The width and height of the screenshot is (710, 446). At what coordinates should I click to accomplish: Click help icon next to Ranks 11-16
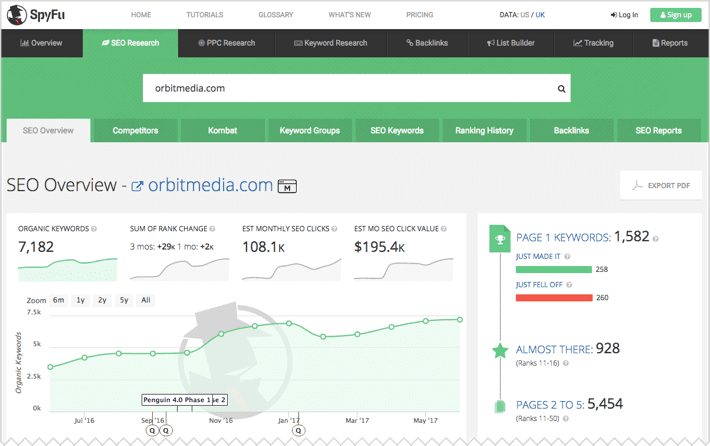tap(566, 363)
